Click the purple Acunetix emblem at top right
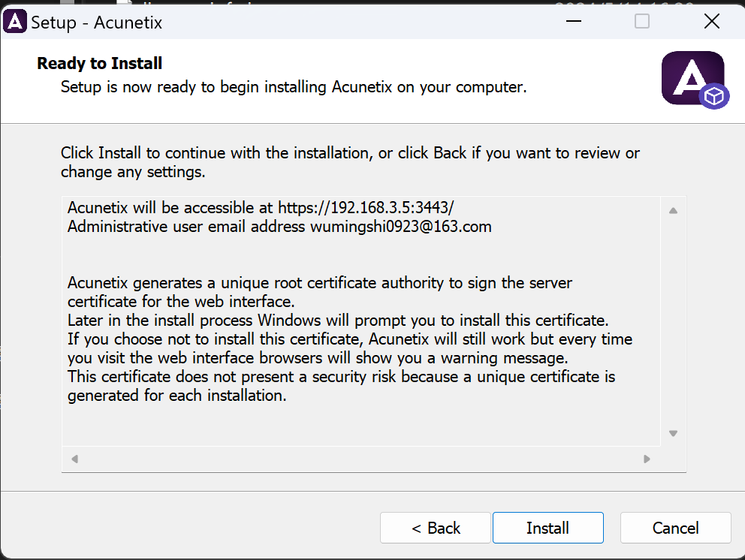 tap(692, 78)
